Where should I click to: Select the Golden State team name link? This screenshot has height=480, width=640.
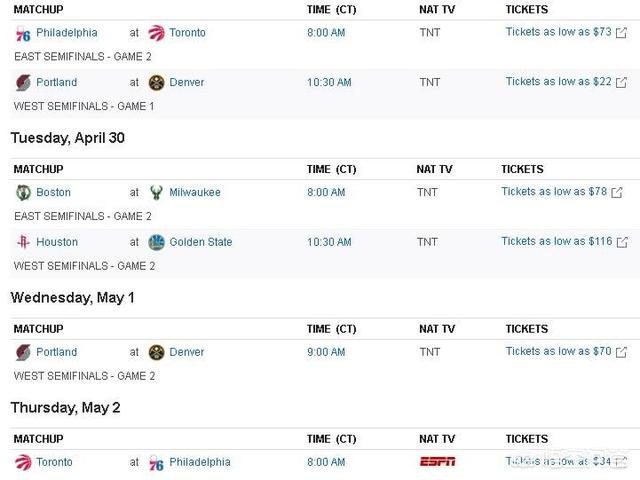pyautogui.click(x=200, y=242)
